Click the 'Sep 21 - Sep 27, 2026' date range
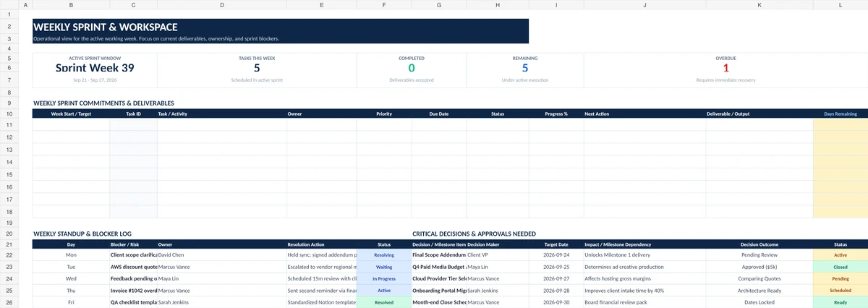This screenshot has width=868, height=308. coord(95,80)
